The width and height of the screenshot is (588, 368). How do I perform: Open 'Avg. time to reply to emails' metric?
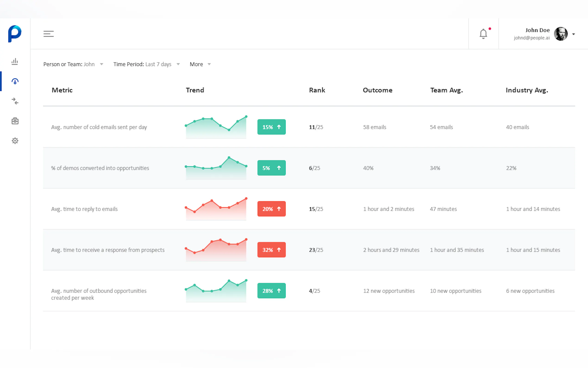tap(84, 209)
